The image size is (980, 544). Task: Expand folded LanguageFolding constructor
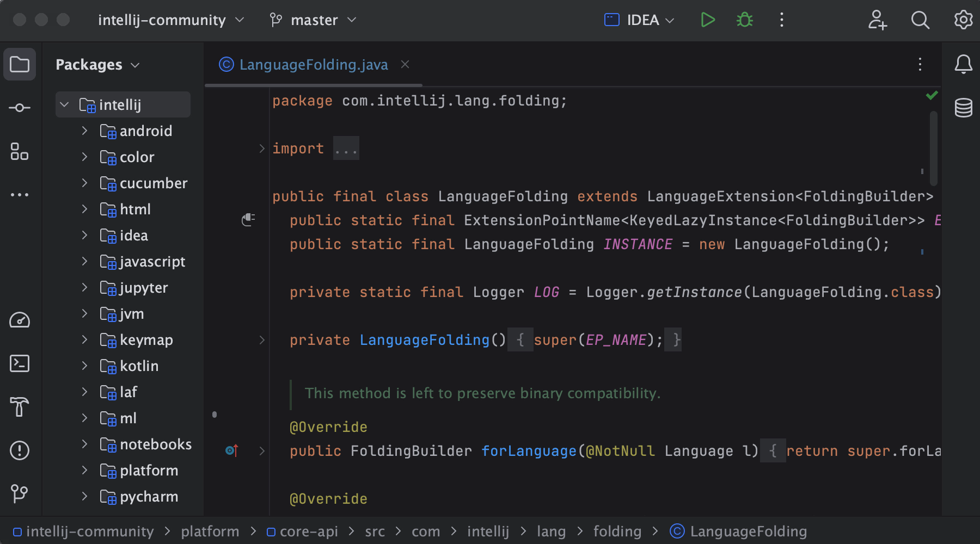262,339
